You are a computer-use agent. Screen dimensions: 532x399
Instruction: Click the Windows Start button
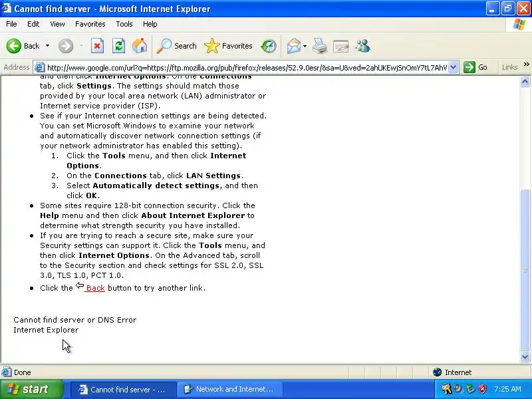point(31,389)
